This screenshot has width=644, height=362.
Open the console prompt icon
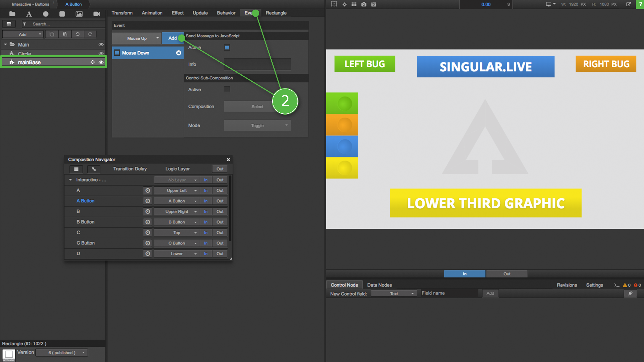point(616,285)
